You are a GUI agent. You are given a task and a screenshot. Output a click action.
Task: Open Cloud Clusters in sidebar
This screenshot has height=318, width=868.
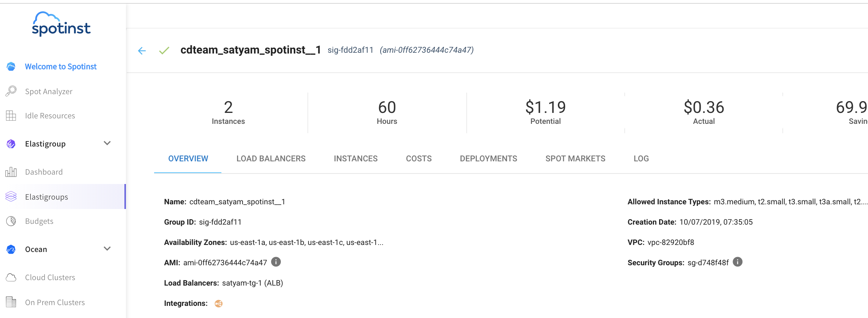point(50,277)
